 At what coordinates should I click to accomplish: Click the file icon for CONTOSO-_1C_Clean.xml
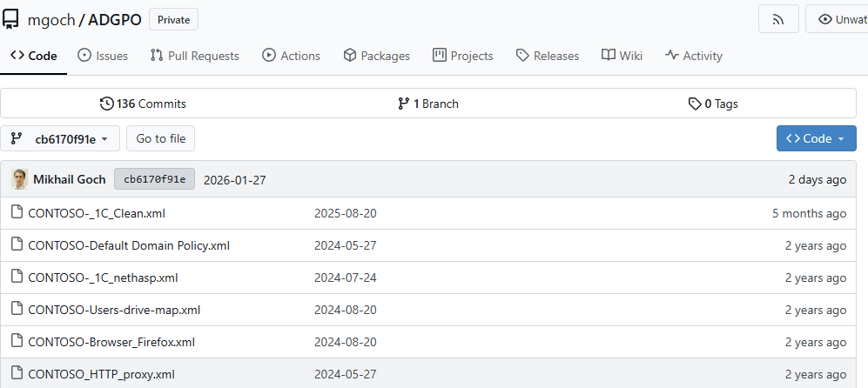pos(17,213)
